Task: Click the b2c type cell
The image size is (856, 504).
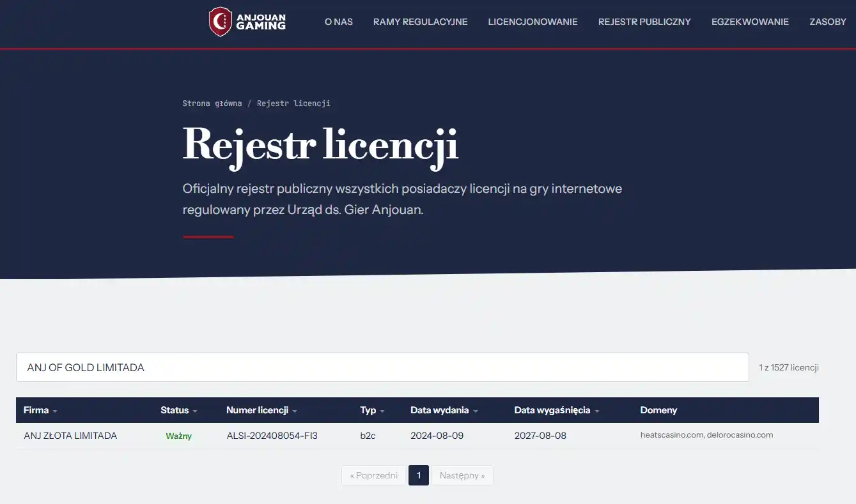Action: coord(368,436)
